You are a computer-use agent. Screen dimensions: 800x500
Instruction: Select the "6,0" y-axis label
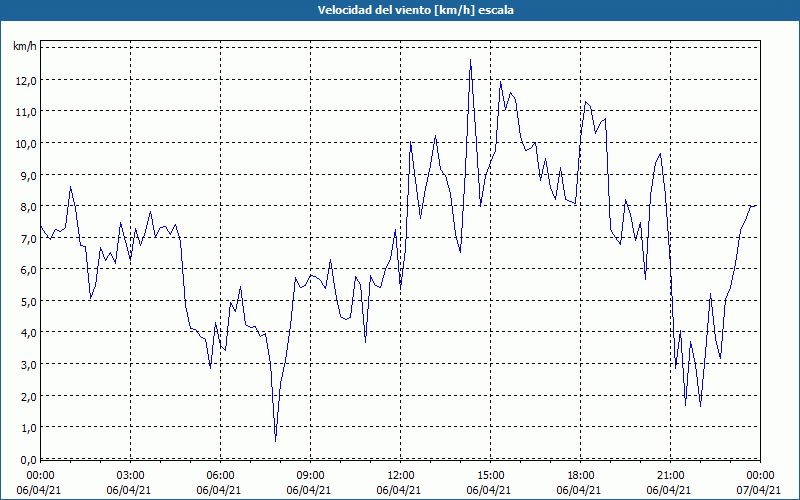pyautogui.click(x=28, y=269)
